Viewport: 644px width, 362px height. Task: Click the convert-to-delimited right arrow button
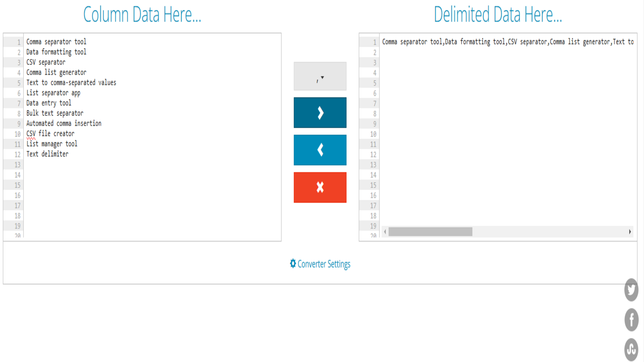320,113
